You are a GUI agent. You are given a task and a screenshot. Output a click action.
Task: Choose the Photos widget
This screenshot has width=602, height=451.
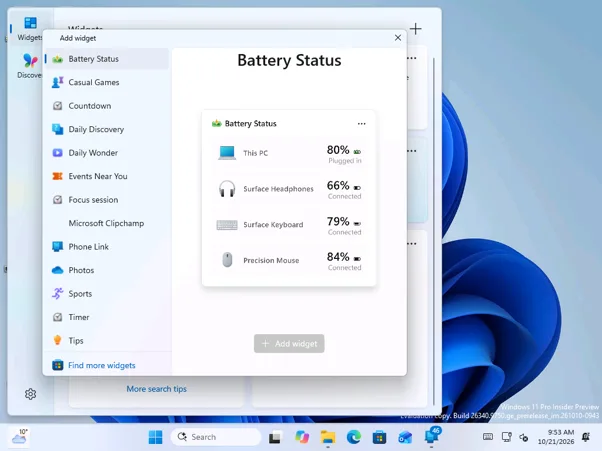coord(107,270)
